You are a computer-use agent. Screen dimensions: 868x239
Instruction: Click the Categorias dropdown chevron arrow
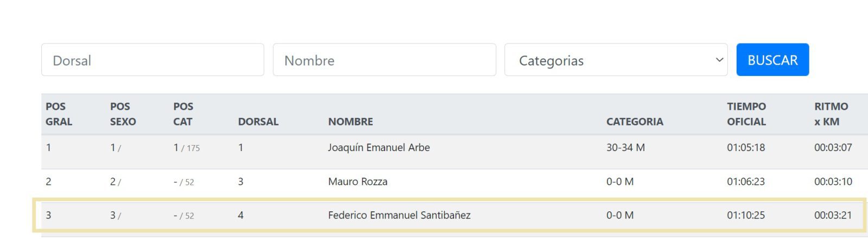tap(719, 60)
